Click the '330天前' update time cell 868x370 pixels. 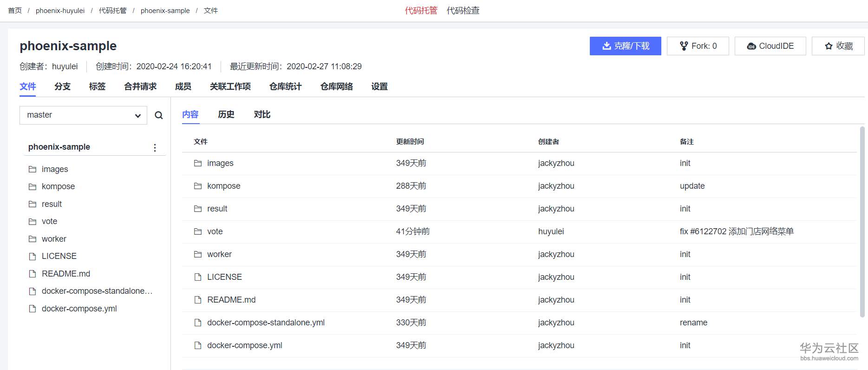click(411, 323)
